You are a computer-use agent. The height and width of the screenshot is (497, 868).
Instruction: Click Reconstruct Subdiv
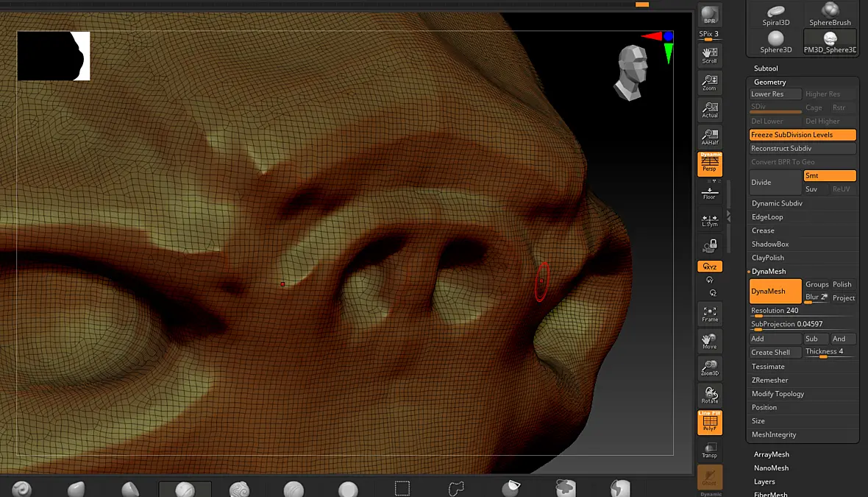[x=803, y=149]
